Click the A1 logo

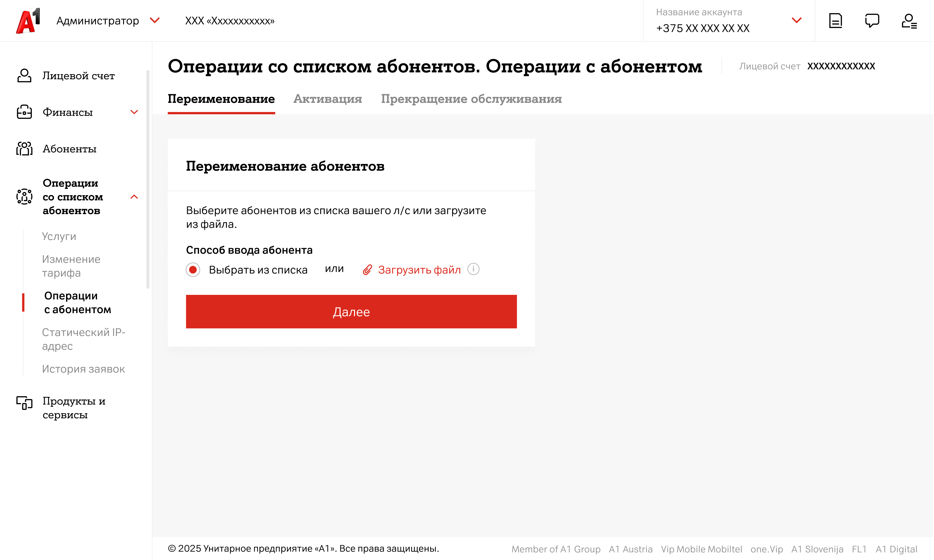coord(28,21)
